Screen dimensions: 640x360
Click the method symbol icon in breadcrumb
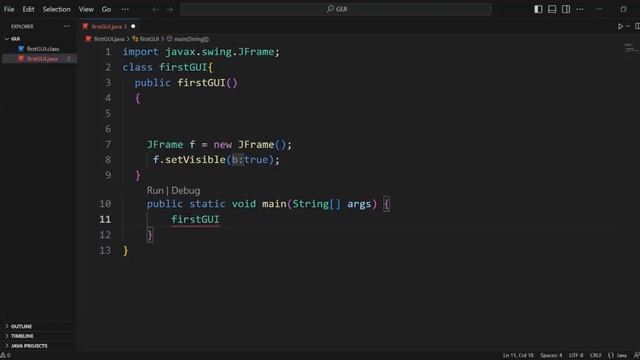(x=169, y=39)
